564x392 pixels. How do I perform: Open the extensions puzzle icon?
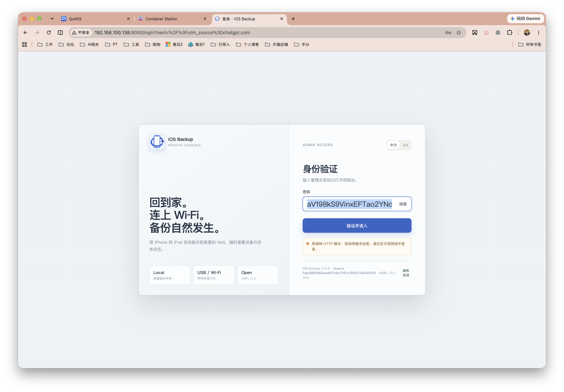coord(510,33)
